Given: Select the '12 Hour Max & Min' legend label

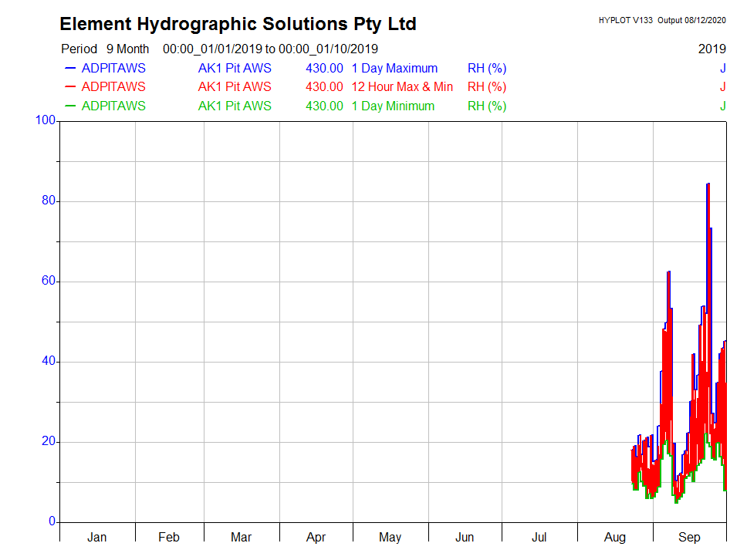Looking at the screenshot, I should click(402, 87).
